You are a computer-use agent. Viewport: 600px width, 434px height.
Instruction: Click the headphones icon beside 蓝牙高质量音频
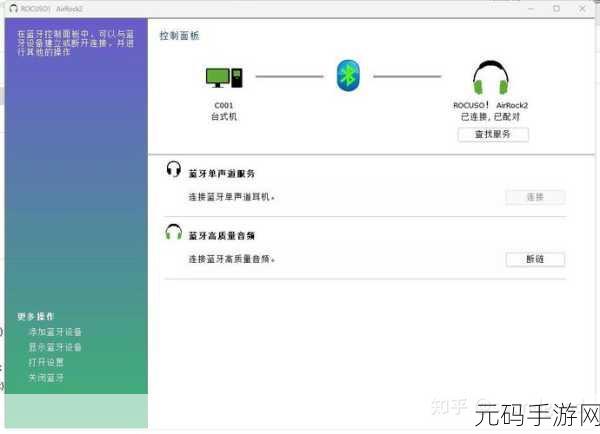click(174, 232)
